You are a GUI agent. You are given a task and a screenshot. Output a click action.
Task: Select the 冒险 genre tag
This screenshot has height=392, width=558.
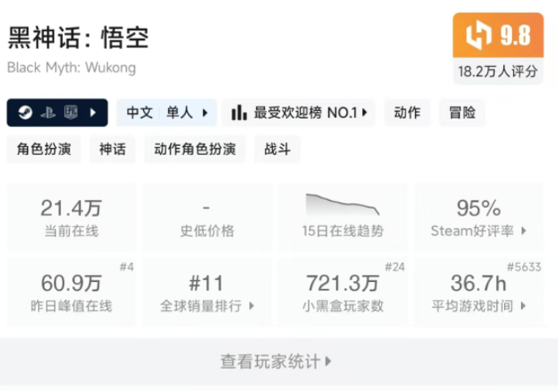pyautogui.click(x=462, y=113)
